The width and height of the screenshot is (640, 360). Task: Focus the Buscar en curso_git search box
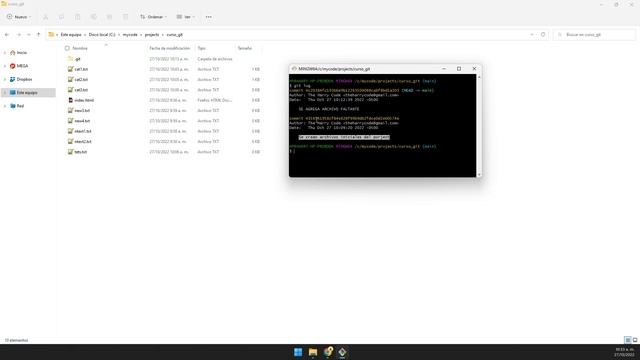pos(595,35)
